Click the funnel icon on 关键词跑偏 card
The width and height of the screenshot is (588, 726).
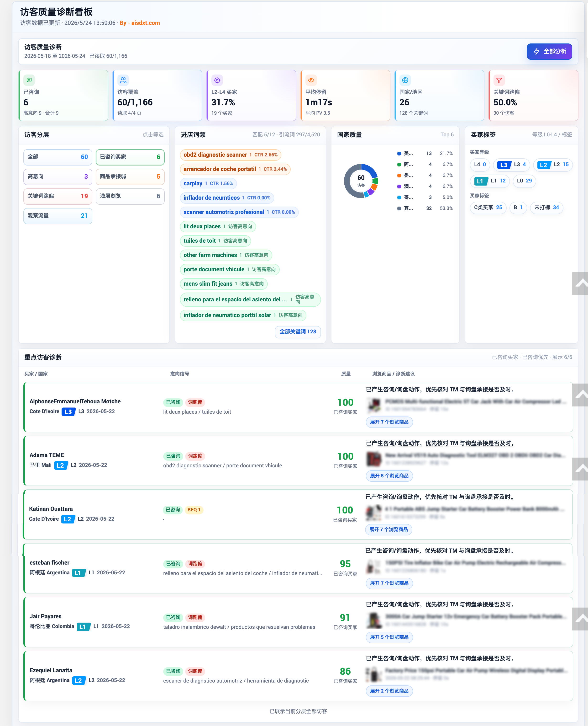click(x=499, y=80)
